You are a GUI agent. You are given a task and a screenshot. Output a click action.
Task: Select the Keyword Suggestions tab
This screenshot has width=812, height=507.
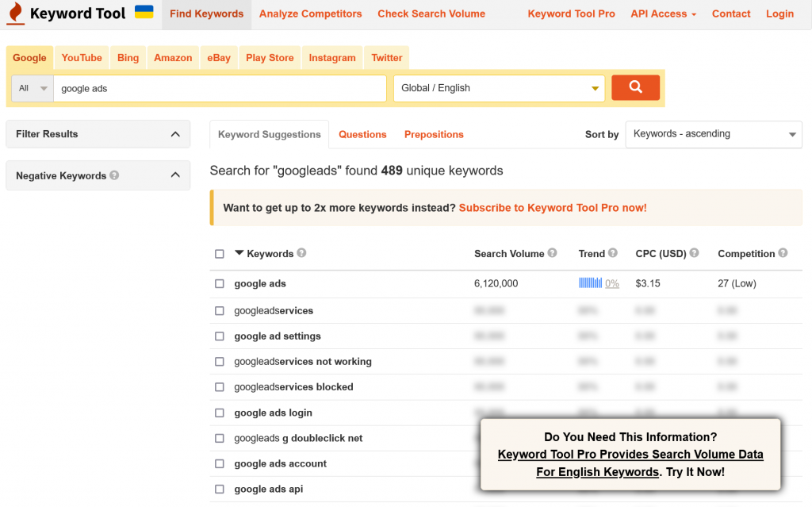[270, 134]
